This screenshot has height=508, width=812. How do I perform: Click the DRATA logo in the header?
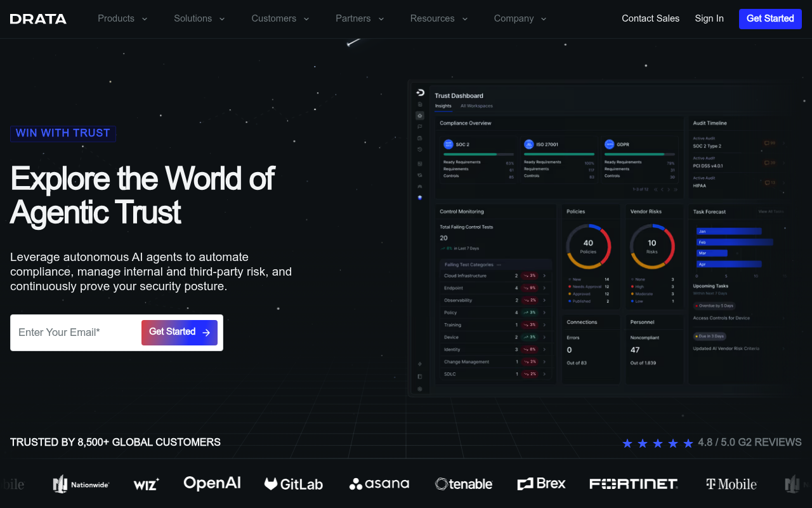click(38, 19)
